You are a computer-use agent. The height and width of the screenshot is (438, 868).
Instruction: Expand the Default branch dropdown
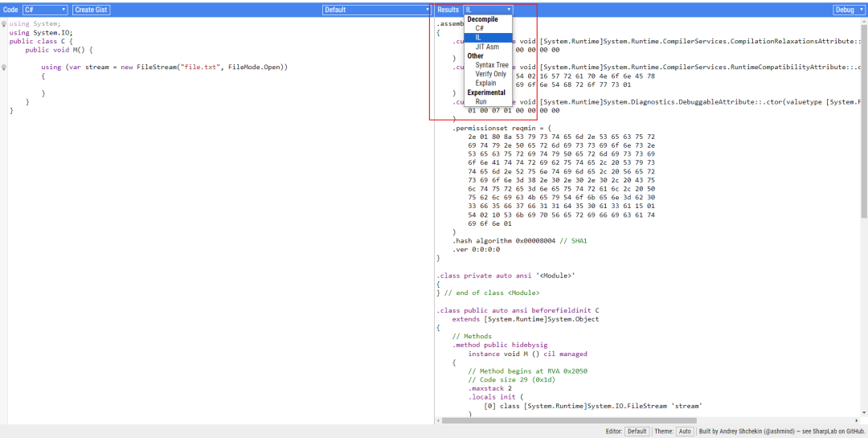pos(377,10)
